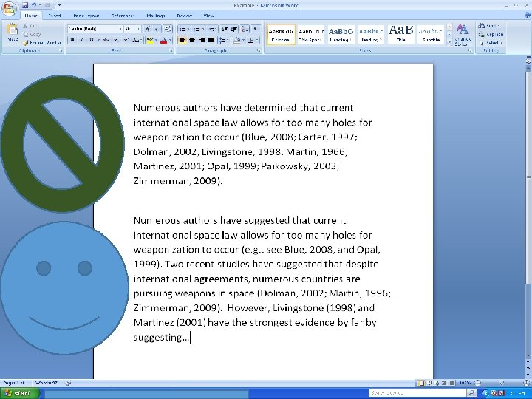
Task: Click the Windows Start button
Action: point(20,393)
